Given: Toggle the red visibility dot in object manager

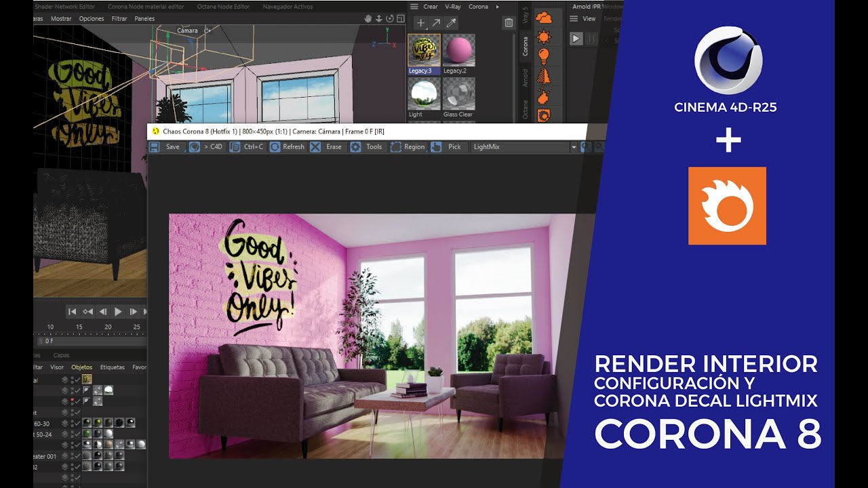Looking at the screenshot, I should tap(72, 401).
